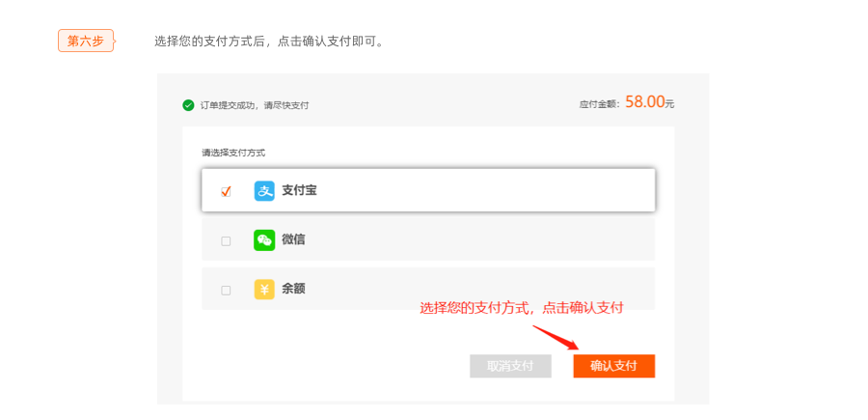Click the 请选择支付方式 heading
This screenshot has height=420, width=868.
pos(233,153)
